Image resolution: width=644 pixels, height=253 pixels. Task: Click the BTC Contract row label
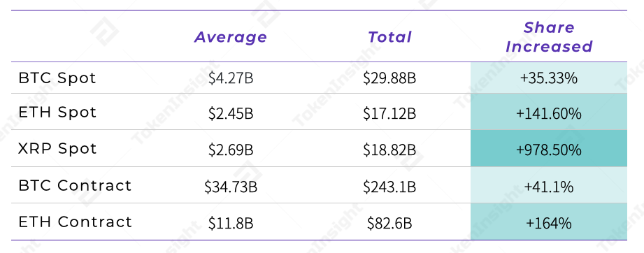(75, 185)
